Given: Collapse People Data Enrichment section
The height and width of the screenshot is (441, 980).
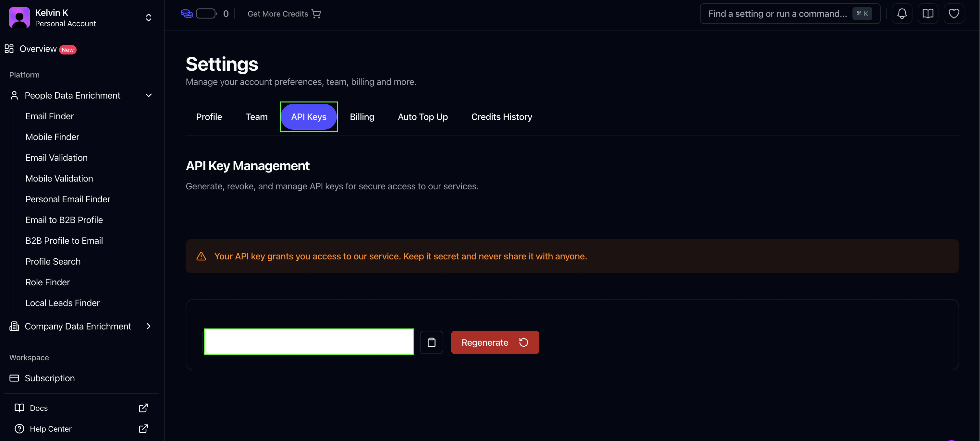Looking at the screenshot, I should tap(148, 95).
